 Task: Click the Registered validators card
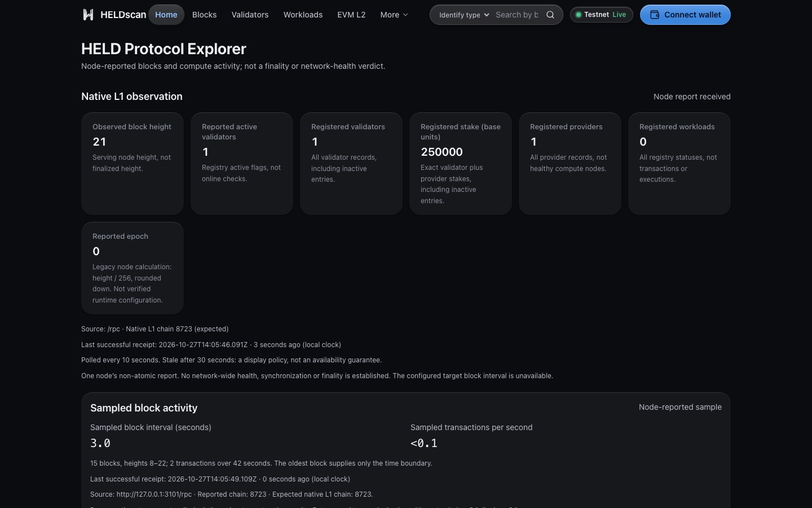coord(351,164)
